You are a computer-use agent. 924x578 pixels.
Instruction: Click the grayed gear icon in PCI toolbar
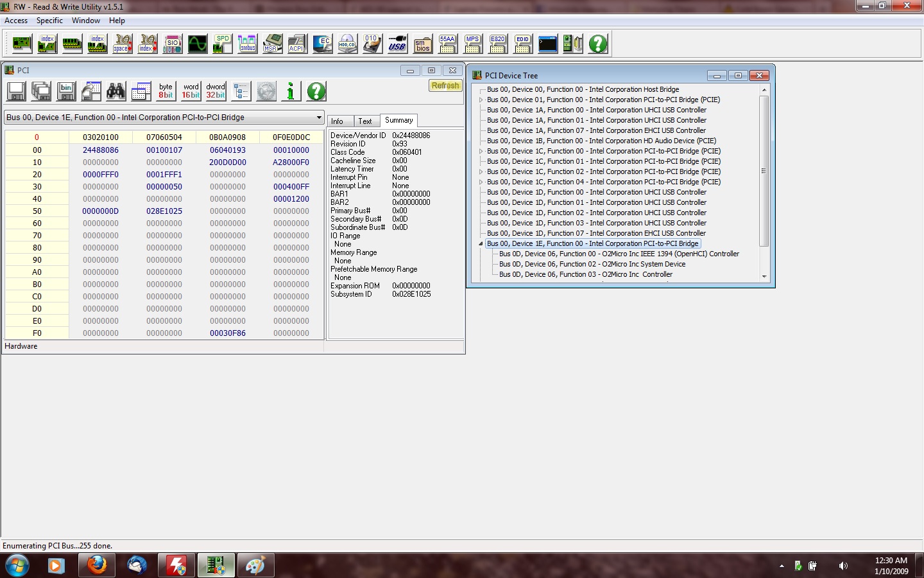266,91
